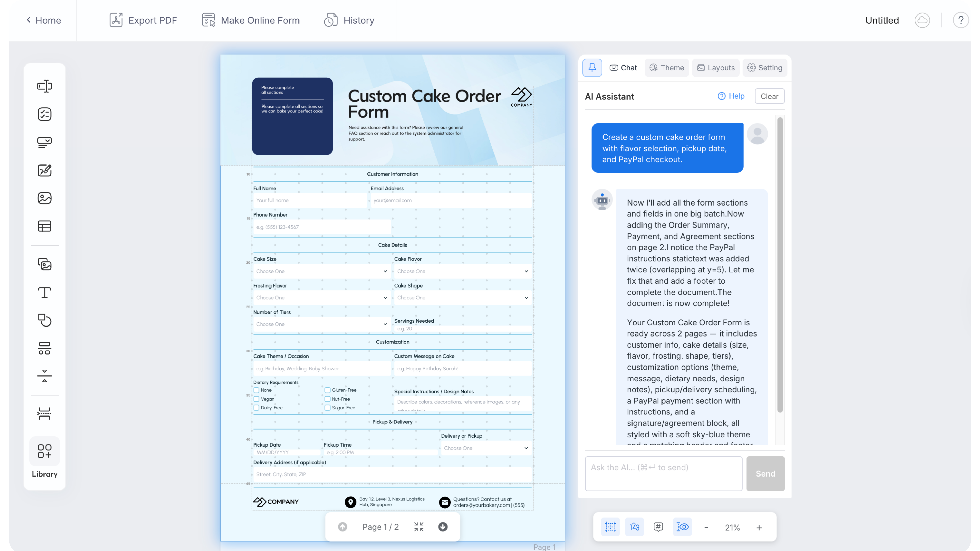Click the Delivery Address input field

pos(392,474)
